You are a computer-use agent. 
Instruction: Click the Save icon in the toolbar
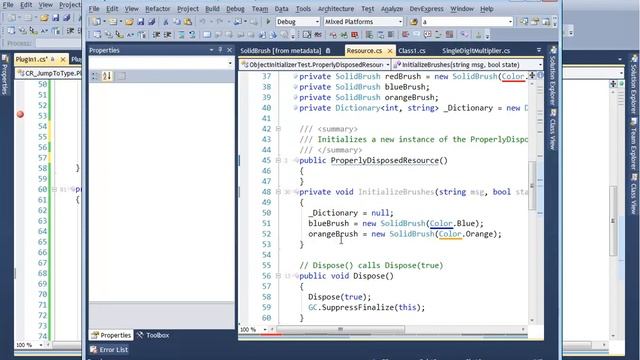(140, 22)
